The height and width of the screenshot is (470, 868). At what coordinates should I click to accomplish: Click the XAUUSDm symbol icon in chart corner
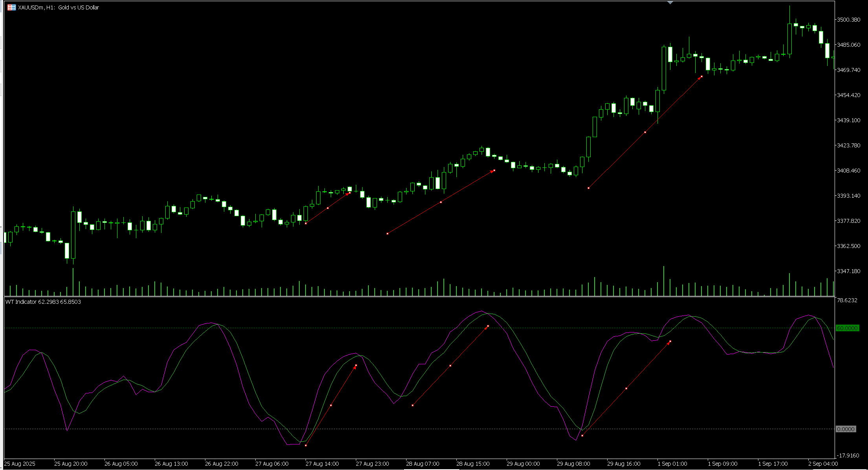point(11,7)
